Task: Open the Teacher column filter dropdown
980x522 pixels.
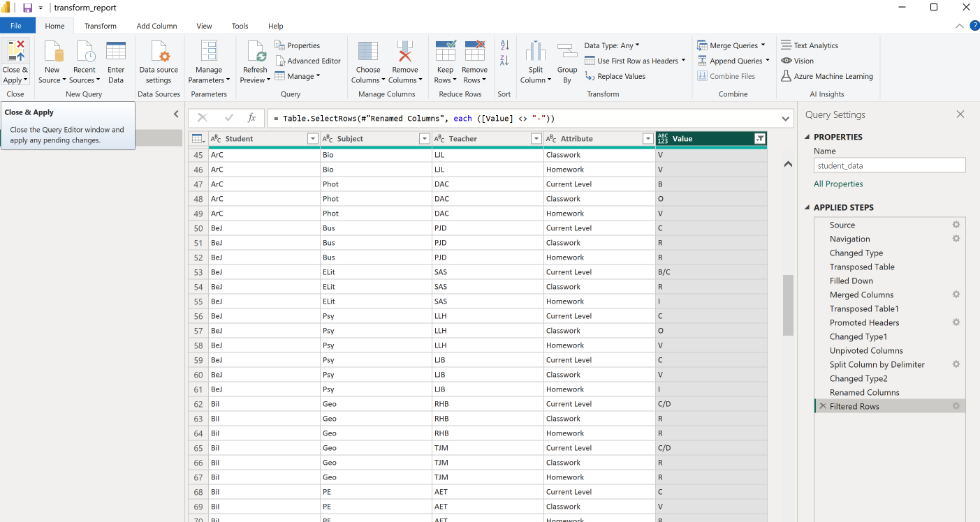Action: (536, 139)
